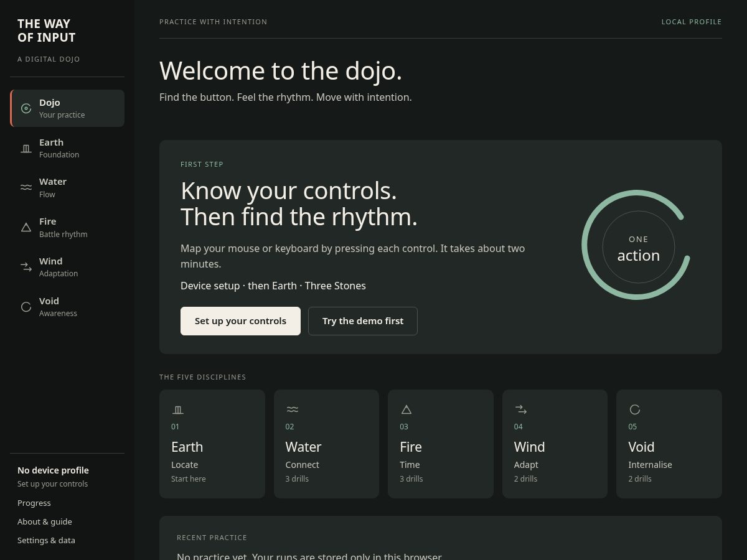747x560 pixels.
Task: Click 'THE WAY OF INPUT' logo title
Action: [x=47, y=30]
